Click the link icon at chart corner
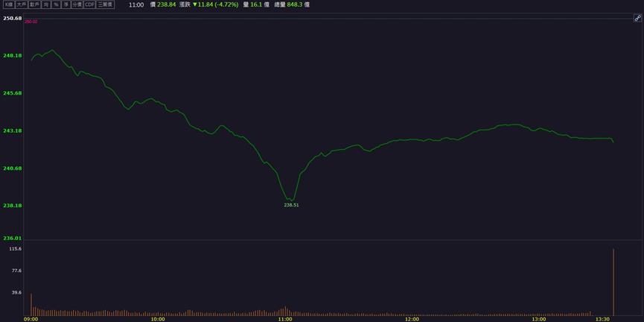This screenshot has height=322, width=644. (x=637, y=18)
